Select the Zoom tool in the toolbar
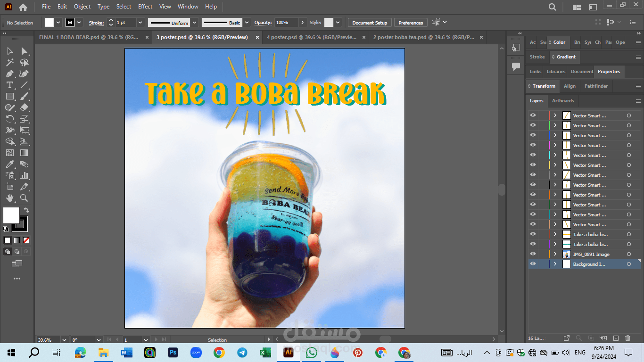This screenshot has height=362, width=644. click(x=25, y=198)
